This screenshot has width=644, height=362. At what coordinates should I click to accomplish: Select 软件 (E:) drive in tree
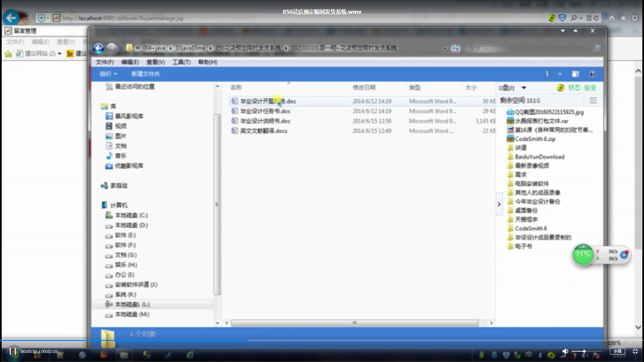tap(125, 235)
